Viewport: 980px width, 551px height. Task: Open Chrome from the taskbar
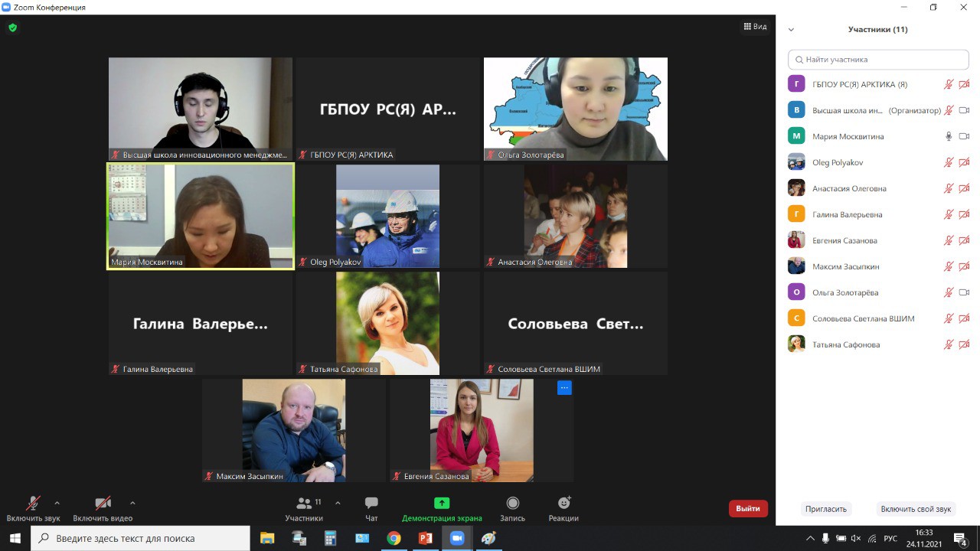point(394,538)
